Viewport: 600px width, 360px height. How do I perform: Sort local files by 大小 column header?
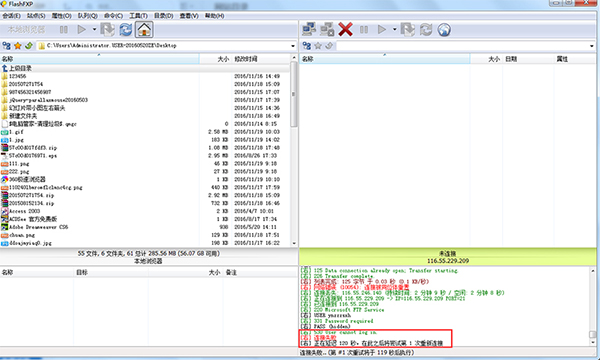(215, 59)
